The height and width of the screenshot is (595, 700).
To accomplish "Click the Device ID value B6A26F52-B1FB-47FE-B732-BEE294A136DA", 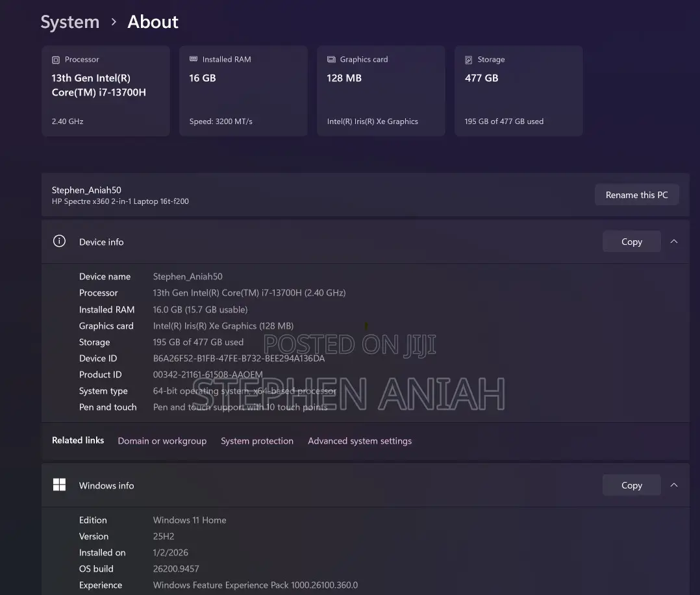I will click(239, 359).
